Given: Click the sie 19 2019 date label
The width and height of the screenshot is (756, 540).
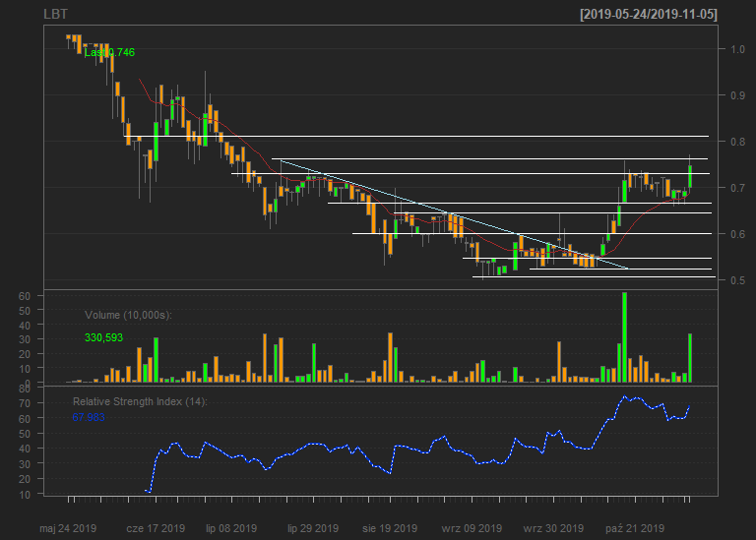Looking at the screenshot, I should coord(390,528).
